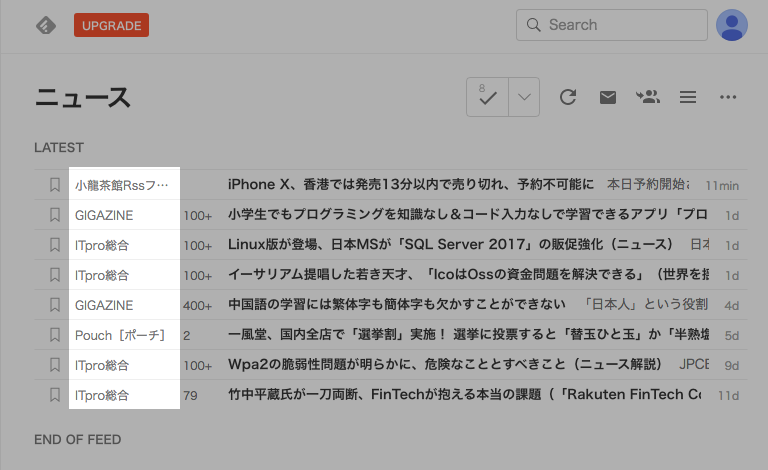
Task: Focus the Search input field
Action: coord(612,25)
